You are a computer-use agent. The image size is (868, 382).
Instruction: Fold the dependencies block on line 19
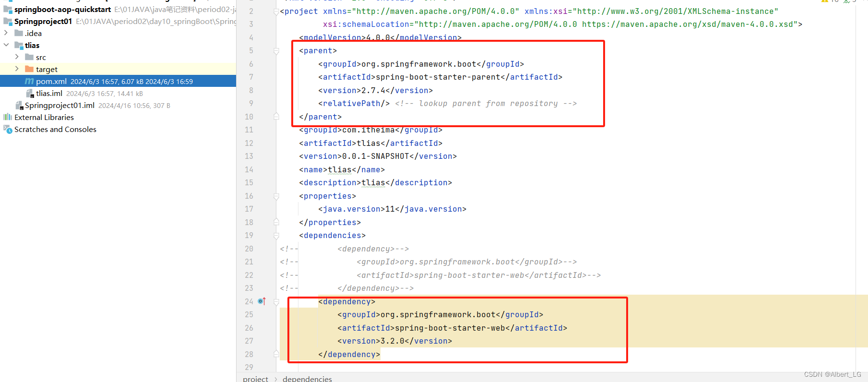(276, 236)
